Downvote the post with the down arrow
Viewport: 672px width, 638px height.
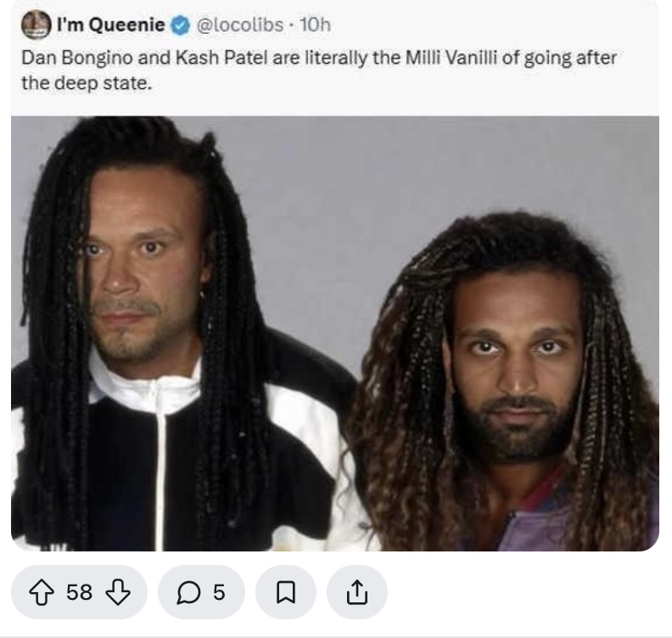pyautogui.click(x=118, y=592)
